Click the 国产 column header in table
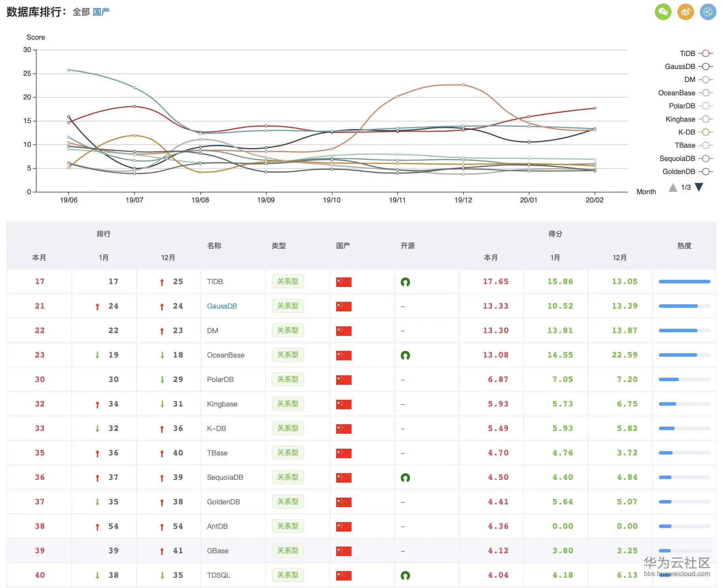 tap(343, 246)
